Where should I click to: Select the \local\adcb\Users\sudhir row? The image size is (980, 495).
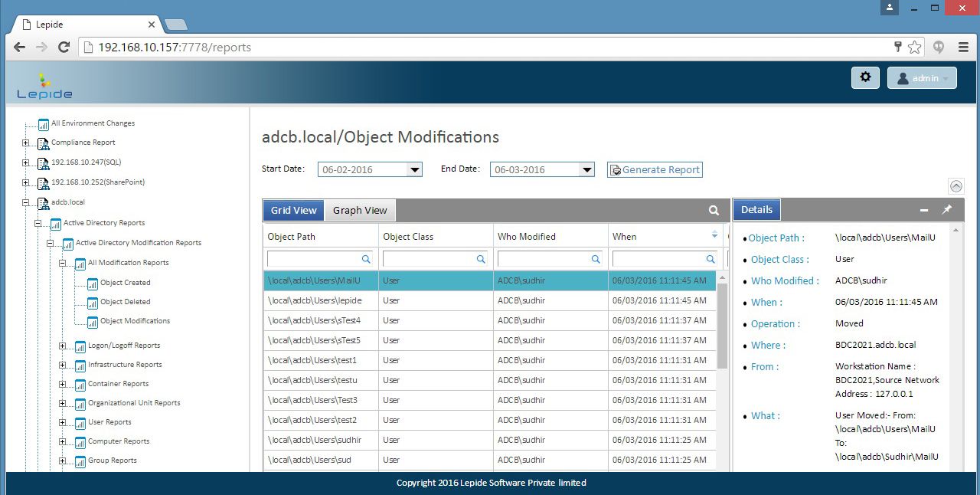490,440
